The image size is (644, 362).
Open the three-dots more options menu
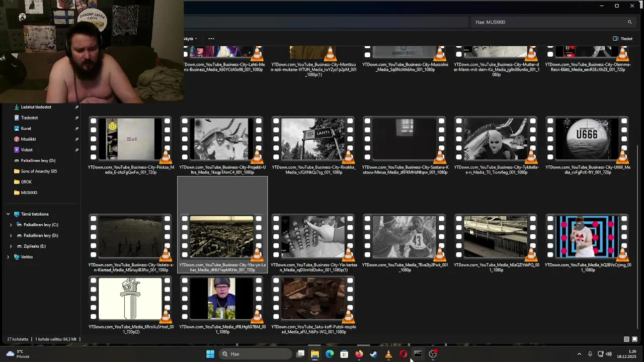pyautogui.click(x=211, y=39)
